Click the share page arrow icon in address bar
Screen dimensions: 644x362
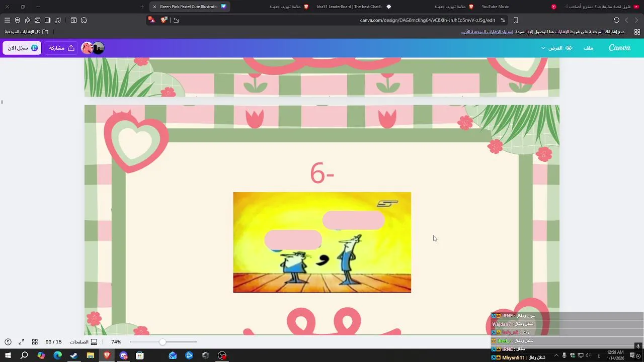[x=176, y=20]
